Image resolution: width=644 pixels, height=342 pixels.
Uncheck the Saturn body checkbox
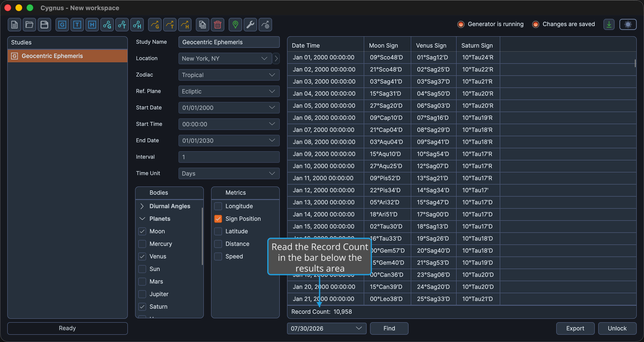tap(142, 307)
